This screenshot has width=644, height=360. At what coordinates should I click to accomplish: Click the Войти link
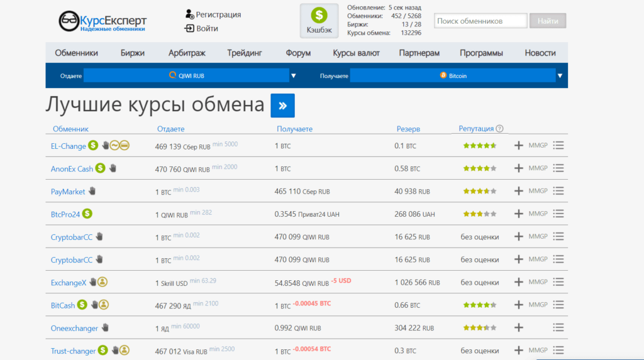click(x=207, y=28)
